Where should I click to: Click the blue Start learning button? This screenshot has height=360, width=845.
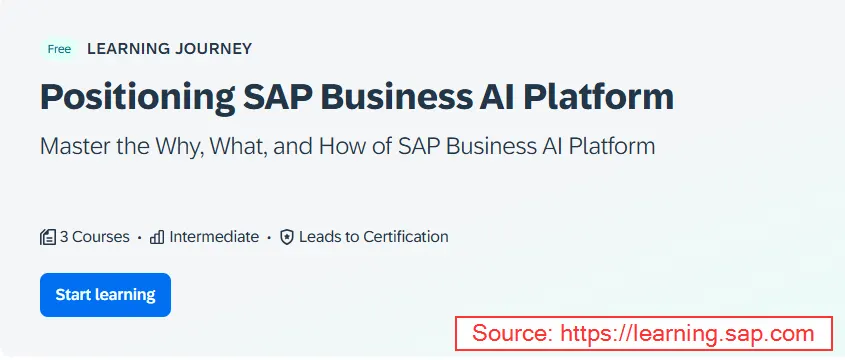point(105,295)
